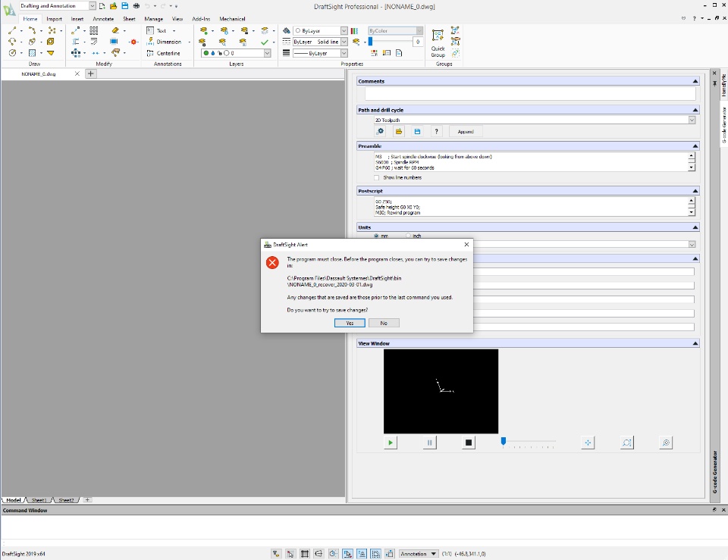Screen dimensions: 728x560
Task: Open the 2D Toolpath dropdown
Action: 692,120
